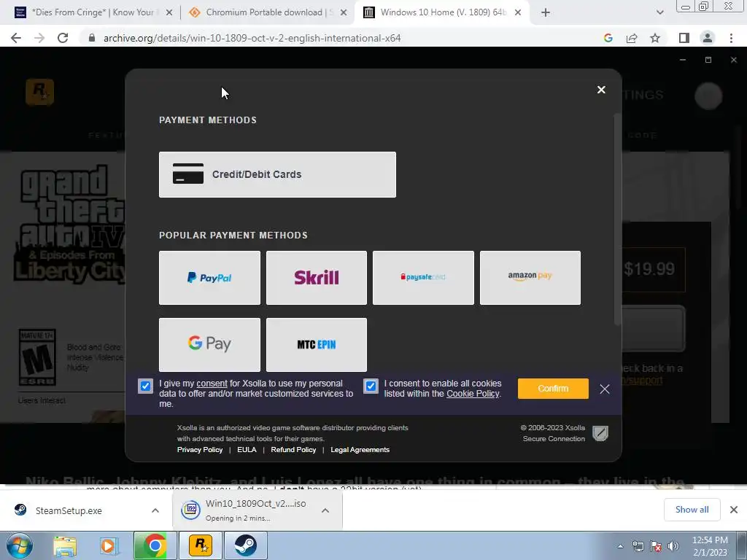Go back to previous page

tap(16, 38)
